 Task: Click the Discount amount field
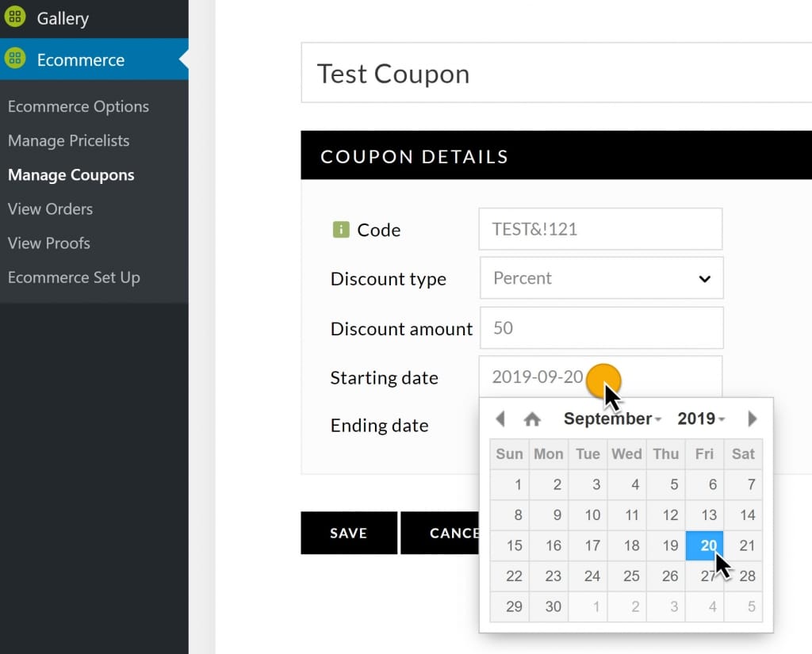tap(600, 327)
